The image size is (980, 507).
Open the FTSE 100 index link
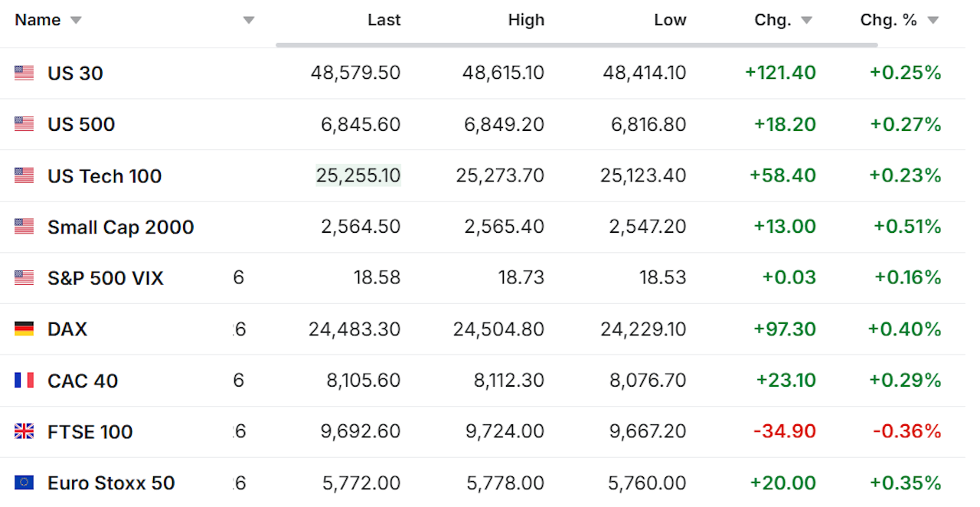click(90, 432)
